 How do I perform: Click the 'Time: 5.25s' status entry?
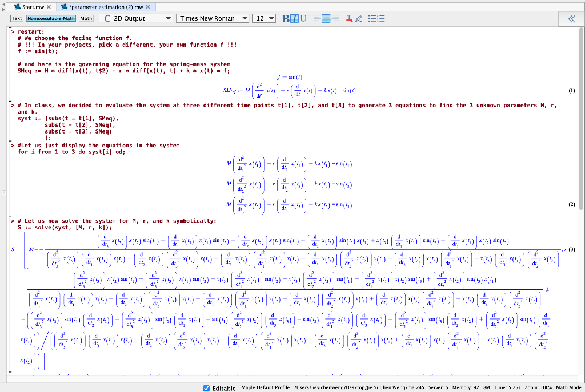(x=507, y=387)
